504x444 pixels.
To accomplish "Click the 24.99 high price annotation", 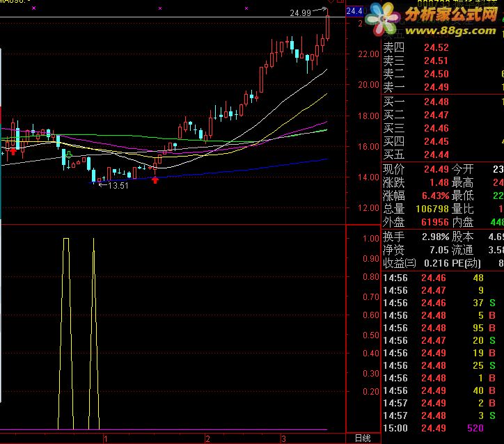I will pyautogui.click(x=300, y=13).
